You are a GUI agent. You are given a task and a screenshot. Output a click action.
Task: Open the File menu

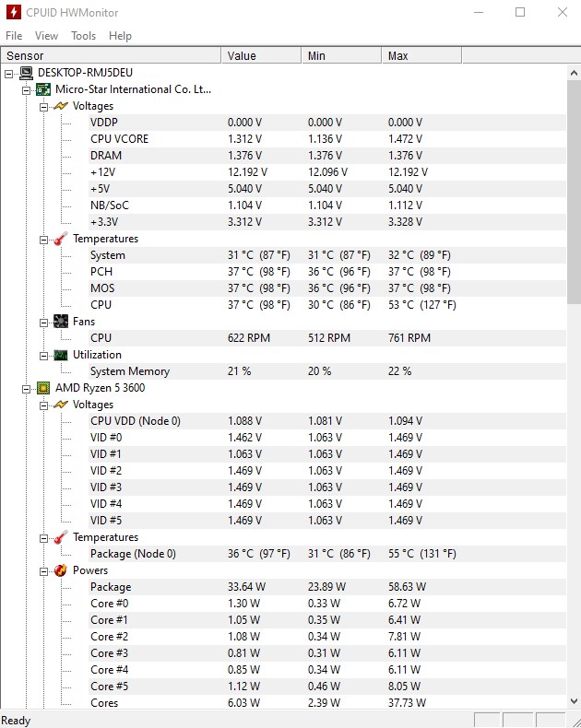point(14,36)
